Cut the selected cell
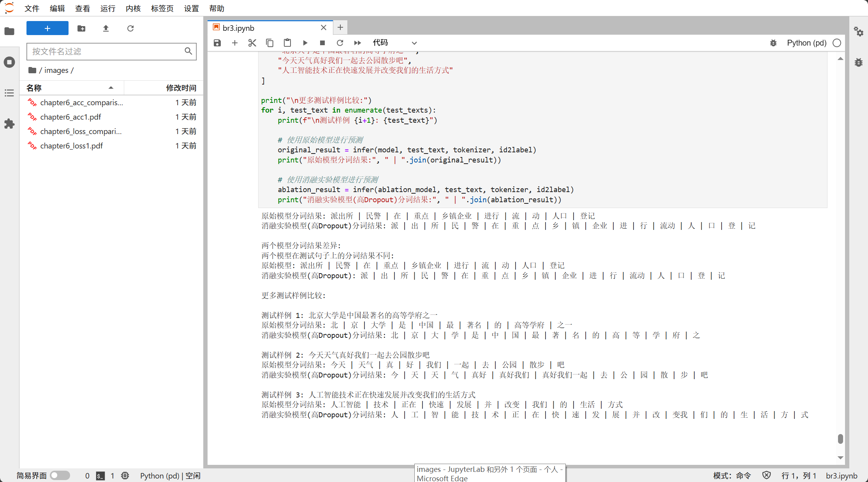Screen dimensions: 868x482 [252, 43]
